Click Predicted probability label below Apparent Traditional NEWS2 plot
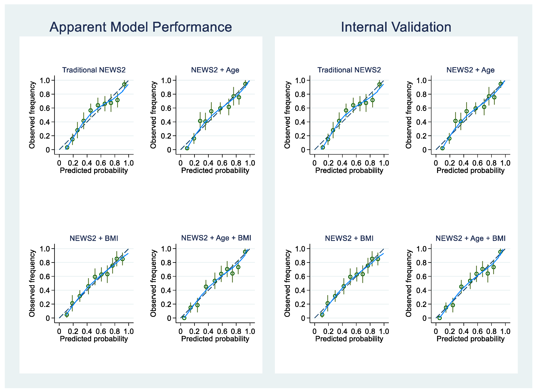This screenshot has width=536, height=392. click(94, 170)
